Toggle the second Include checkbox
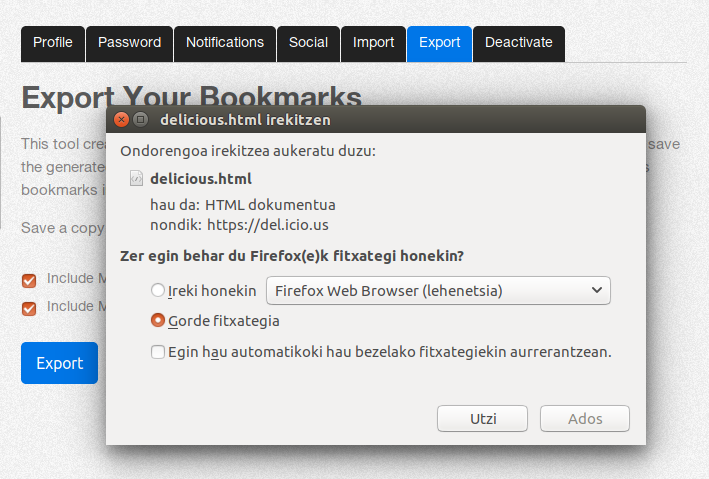 tap(29, 308)
